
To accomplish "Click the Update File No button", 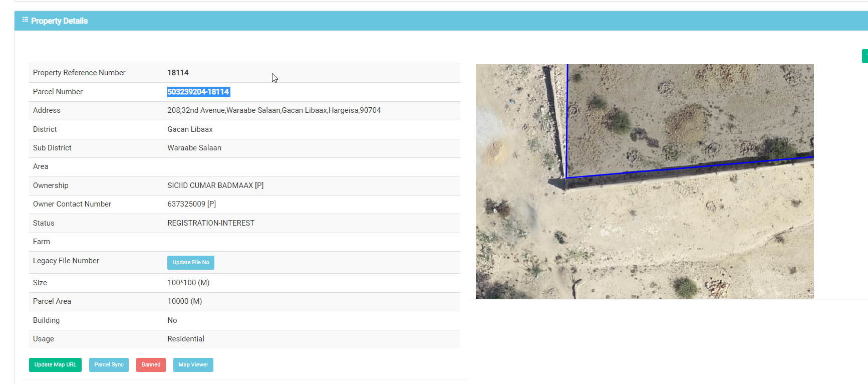I will point(191,263).
